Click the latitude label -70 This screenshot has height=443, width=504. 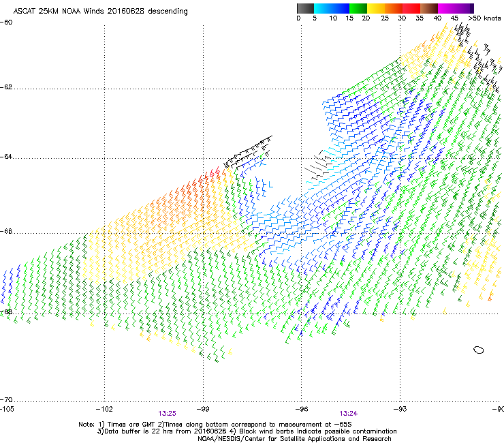(x=6, y=400)
